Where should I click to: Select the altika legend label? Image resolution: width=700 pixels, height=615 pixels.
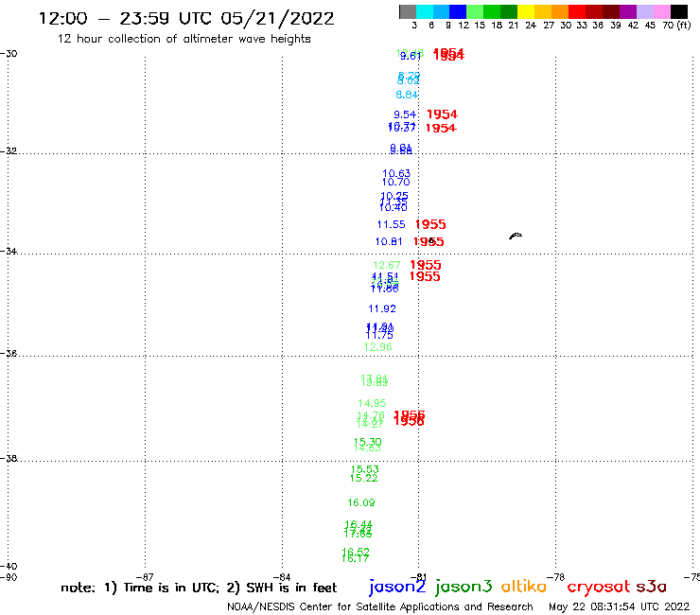524,586
